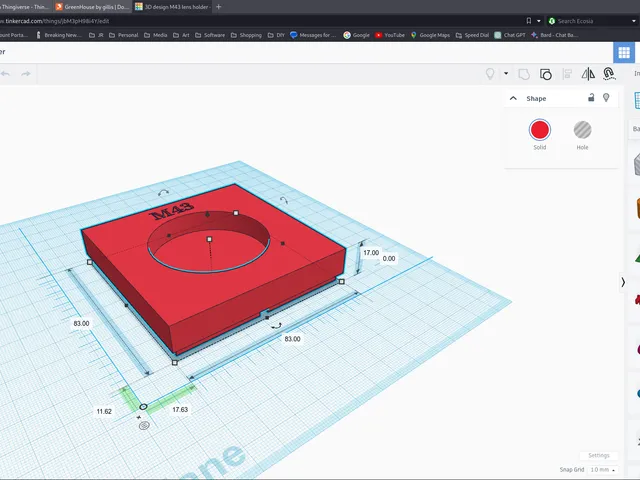Open the YouTube bookmark
Screen dimensions: 640x480
pyautogui.click(x=390, y=35)
